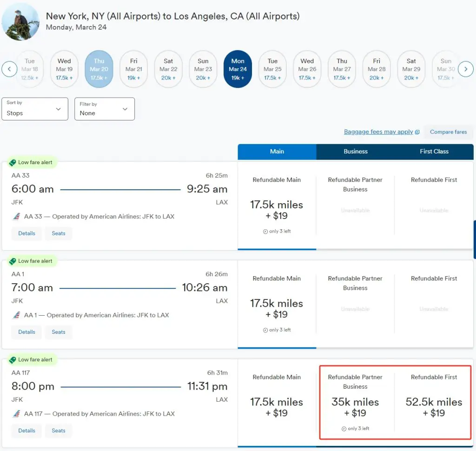This screenshot has width=476, height=451.
Task: Click the previous dates arrow icon
Action: 9,69
